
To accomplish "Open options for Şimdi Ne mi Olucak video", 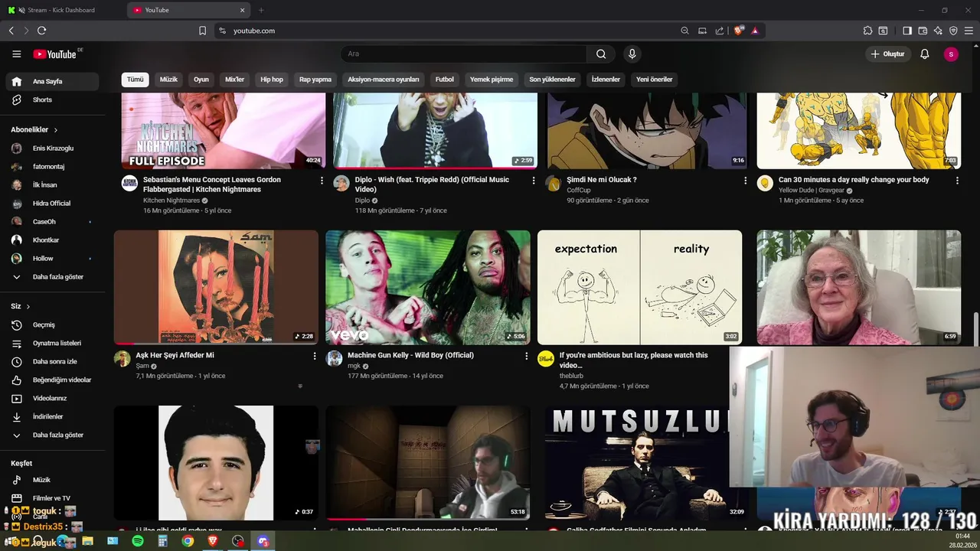I will pos(745,181).
